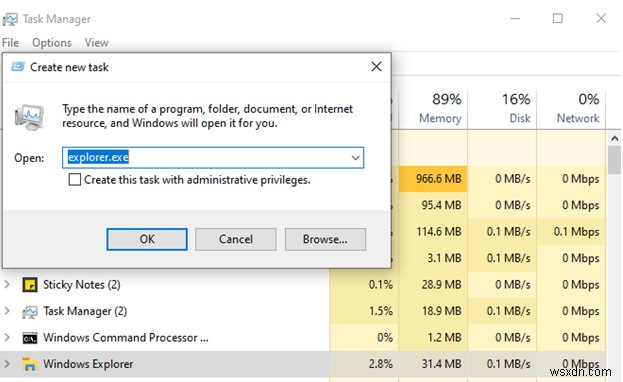
Task: Sort by the Disk column header
Action: click(503, 109)
